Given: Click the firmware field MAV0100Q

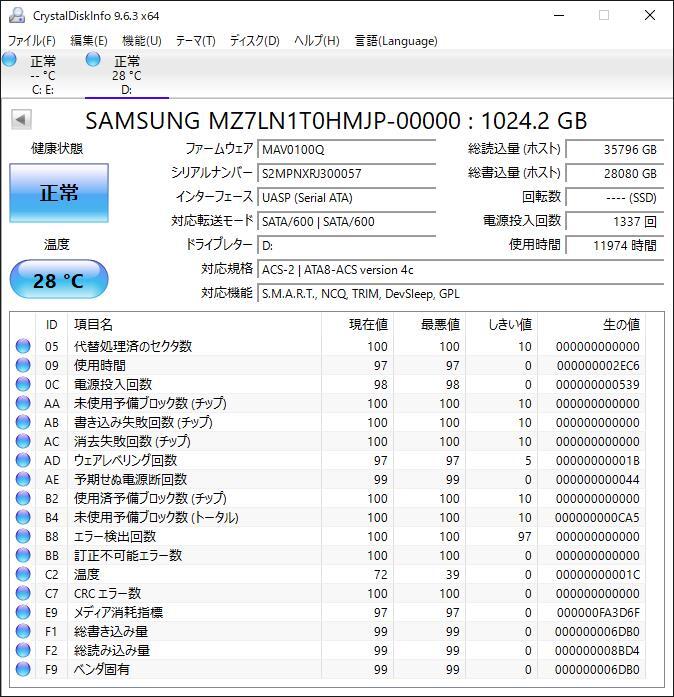Looking at the screenshot, I should click(346, 149).
